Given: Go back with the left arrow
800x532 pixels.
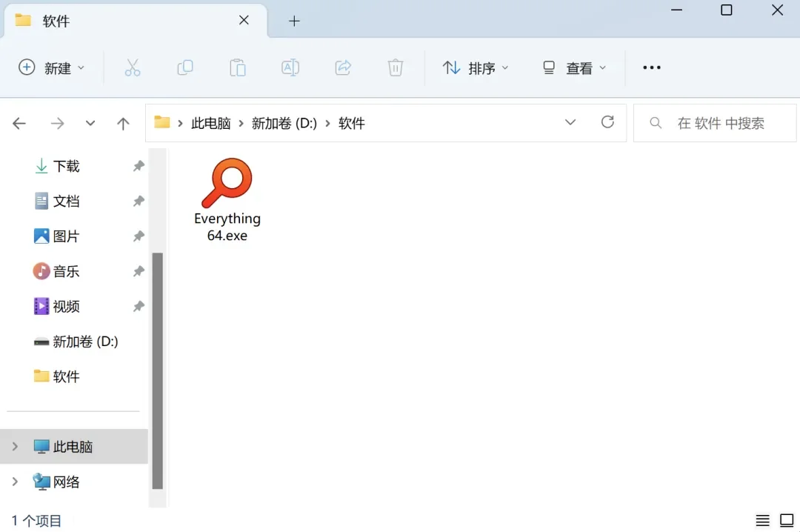Looking at the screenshot, I should [x=19, y=123].
